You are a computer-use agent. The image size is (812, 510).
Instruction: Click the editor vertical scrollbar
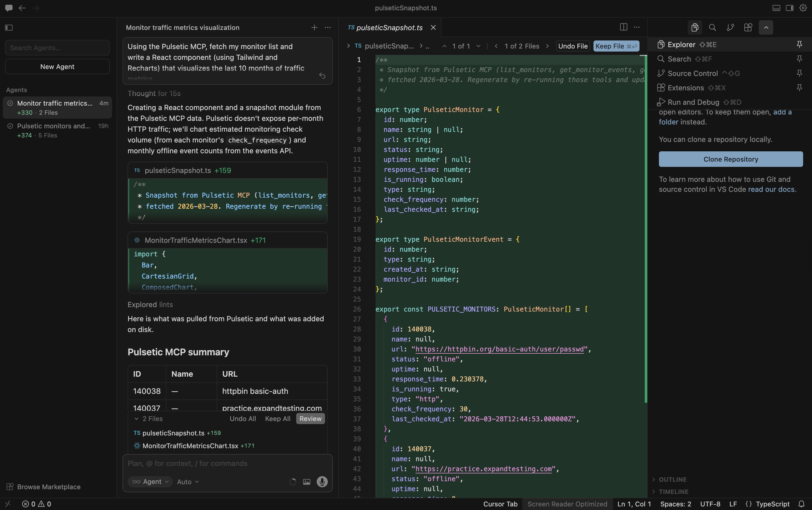coord(645,229)
